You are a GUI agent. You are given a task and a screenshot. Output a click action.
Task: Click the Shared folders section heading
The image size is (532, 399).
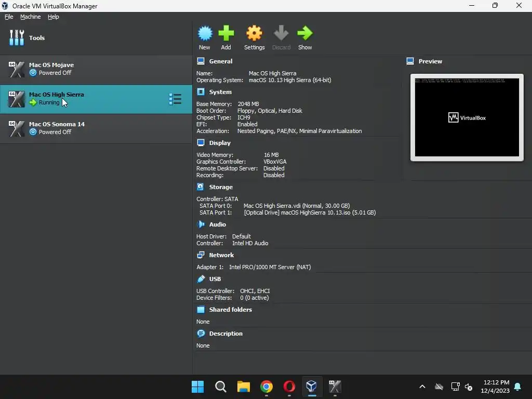(x=230, y=310)
